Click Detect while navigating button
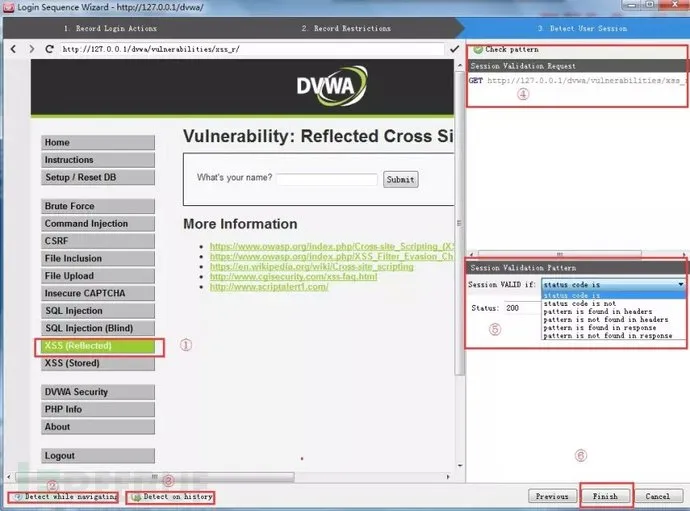The image size is (690, 511). point(64,497)
